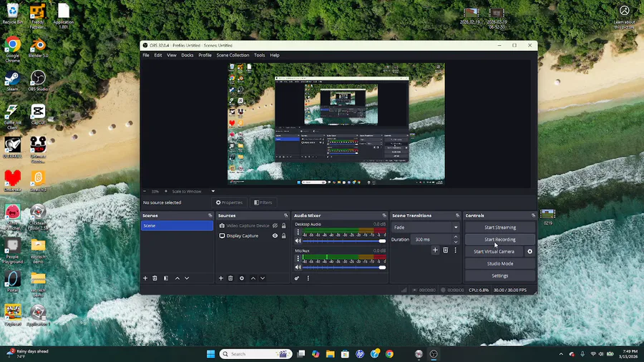Viewport: 644px width, 362px height.
Task: Open the Fade transition dropdown
Action: point(425,228)
